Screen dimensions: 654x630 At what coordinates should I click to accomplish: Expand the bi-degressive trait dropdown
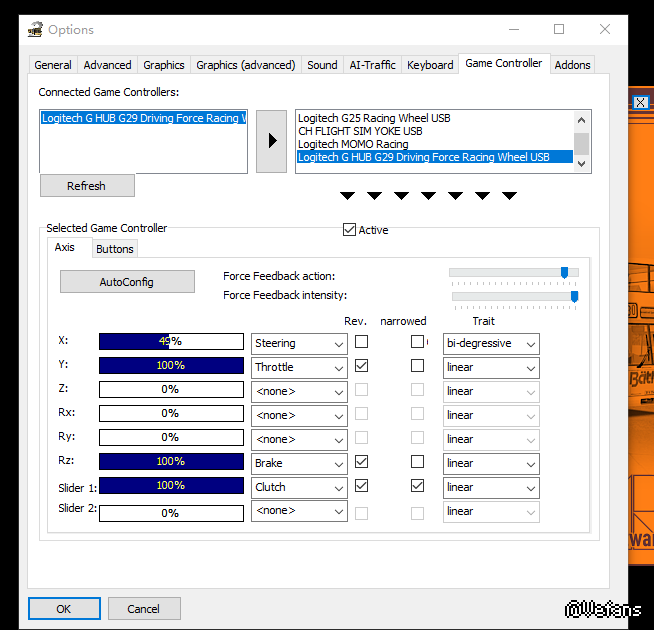pos(491,344)
